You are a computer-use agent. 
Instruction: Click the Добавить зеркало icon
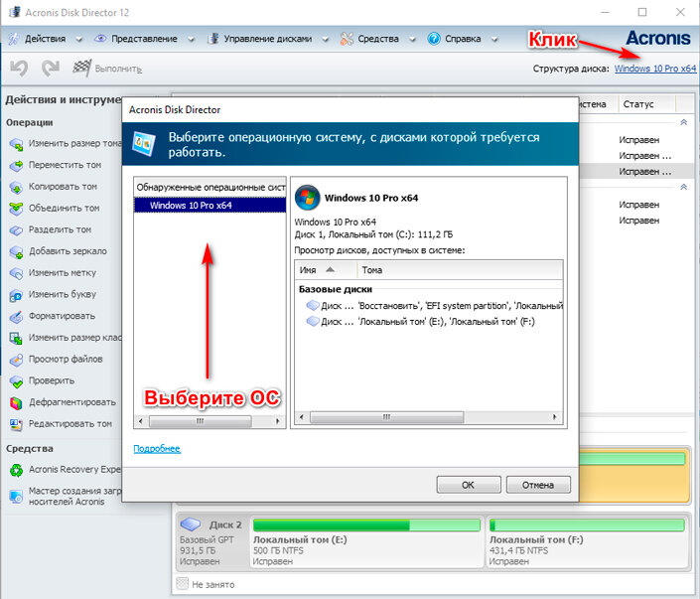16,252
